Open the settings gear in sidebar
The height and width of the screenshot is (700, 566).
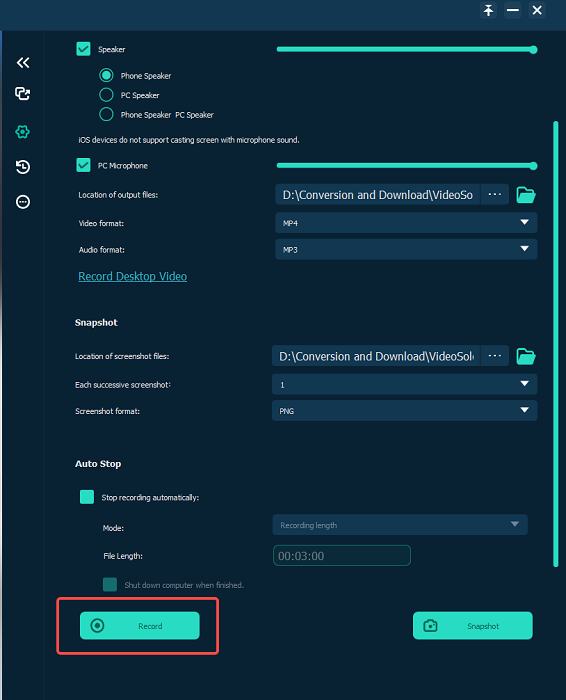pos(23,132)
